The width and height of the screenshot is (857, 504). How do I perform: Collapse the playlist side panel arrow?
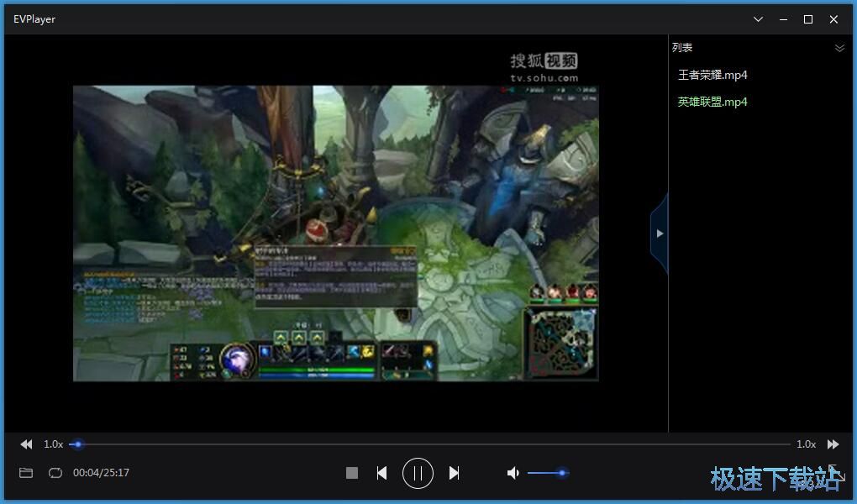[x=660, y=234]
